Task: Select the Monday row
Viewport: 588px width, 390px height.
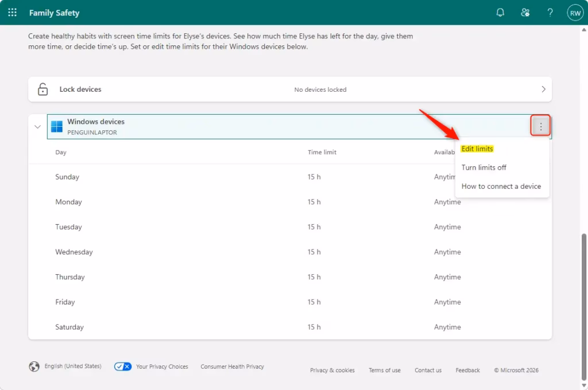Action: (290, 202)
